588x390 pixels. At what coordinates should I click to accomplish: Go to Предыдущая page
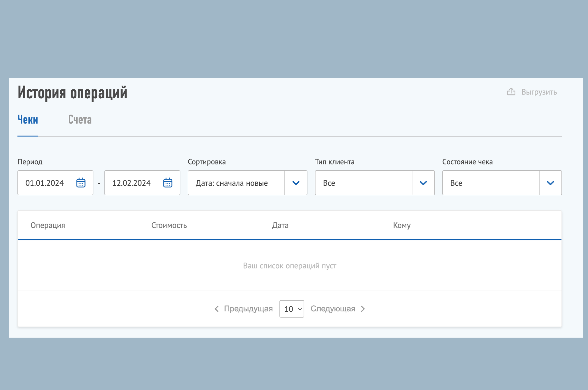coord(248,309)
